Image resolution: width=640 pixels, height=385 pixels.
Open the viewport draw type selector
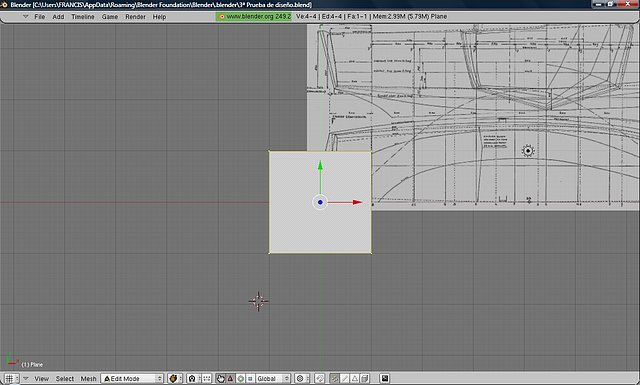[175, 378]
